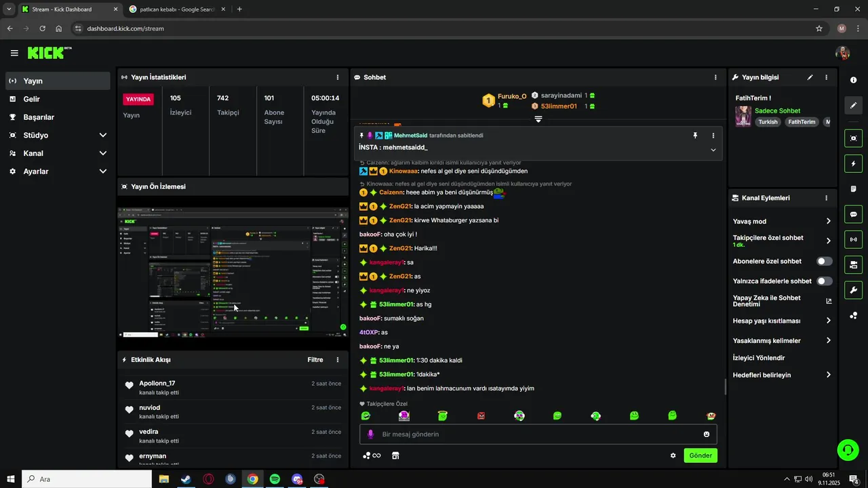Click the chat scrollbar thumb

tap(726, 387)
